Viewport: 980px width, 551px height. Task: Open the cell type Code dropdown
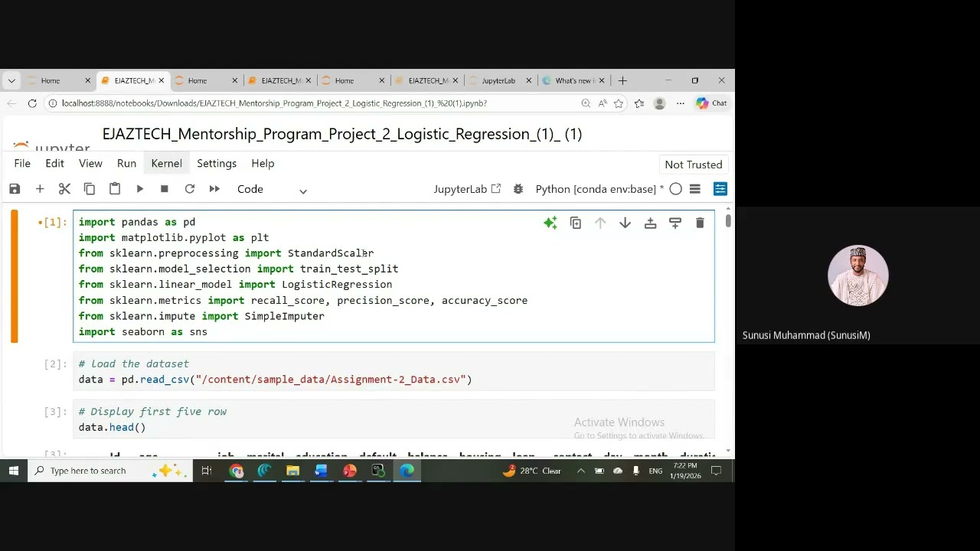(x=272, y=189)
